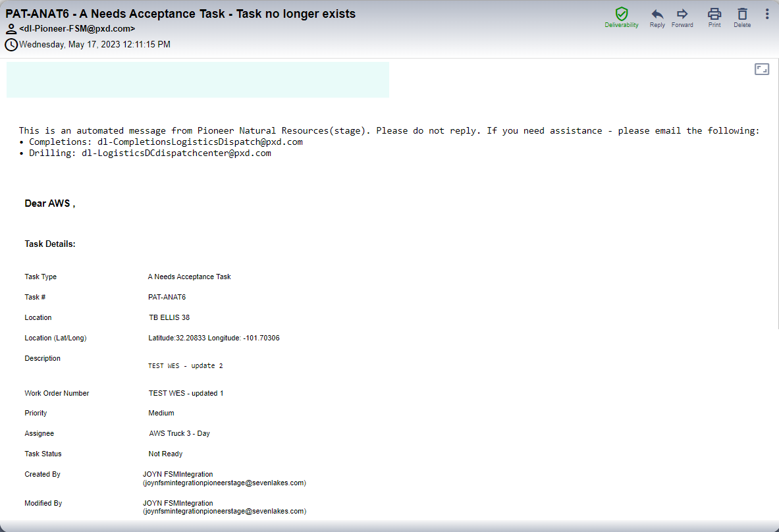Reply to this email
This screenshot has height=532, width=779.
click(657, 14)
